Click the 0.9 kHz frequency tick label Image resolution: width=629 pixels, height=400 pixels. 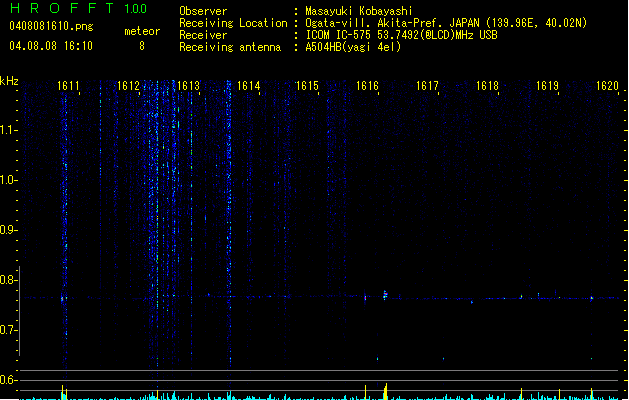pyautogui.click(x=9, y=230)
